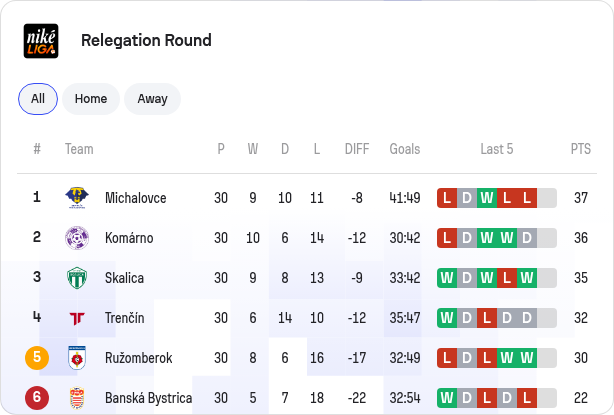Open Trenčín red logo
614x415 pixels.
[x=77, y=318]
